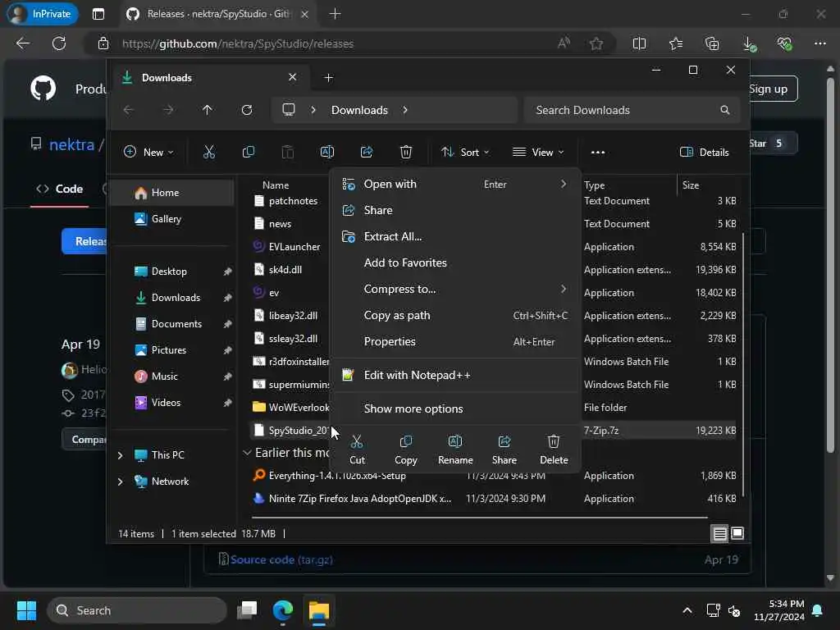
Task: Click the Copy icon in the Explorer toolbar
Action: click(x=248, y=152)
